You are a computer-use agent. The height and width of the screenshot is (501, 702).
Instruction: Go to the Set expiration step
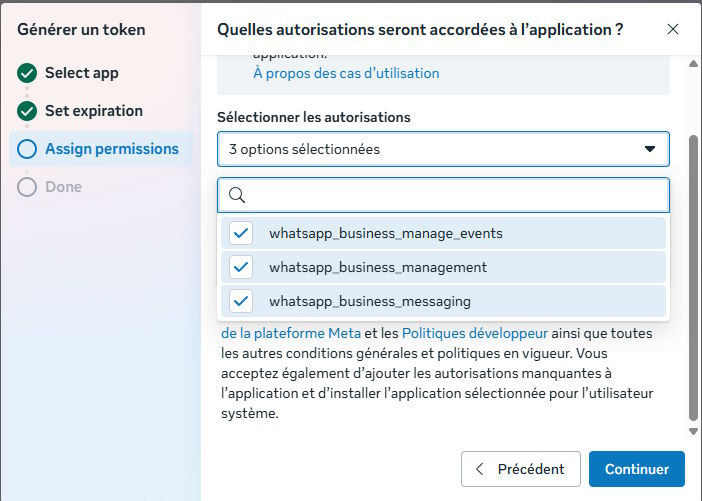click(94, 111)
